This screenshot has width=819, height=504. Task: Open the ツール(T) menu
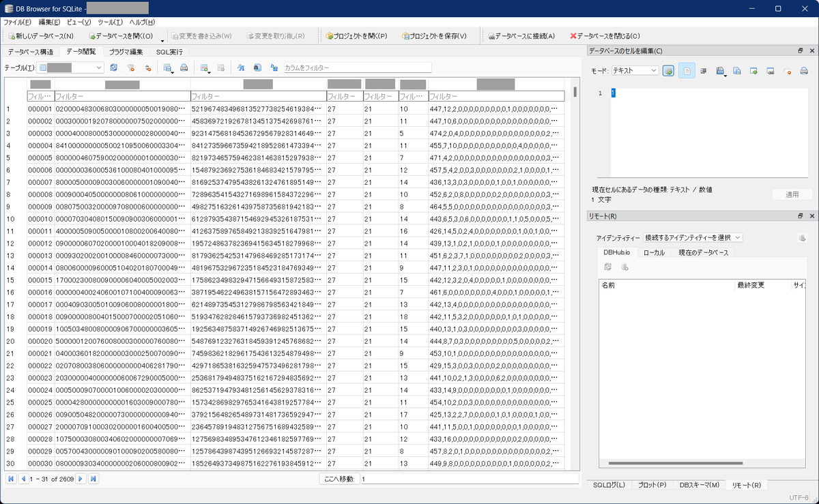111,23
